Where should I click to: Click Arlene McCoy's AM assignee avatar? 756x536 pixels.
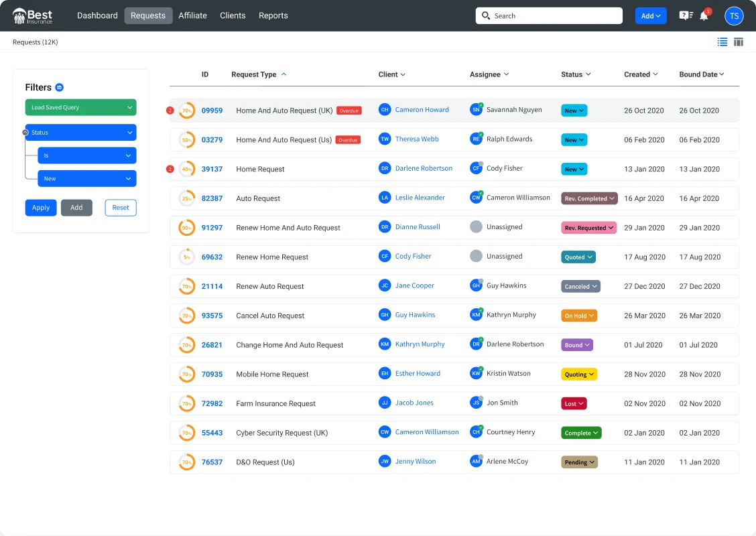click(476, 461)
